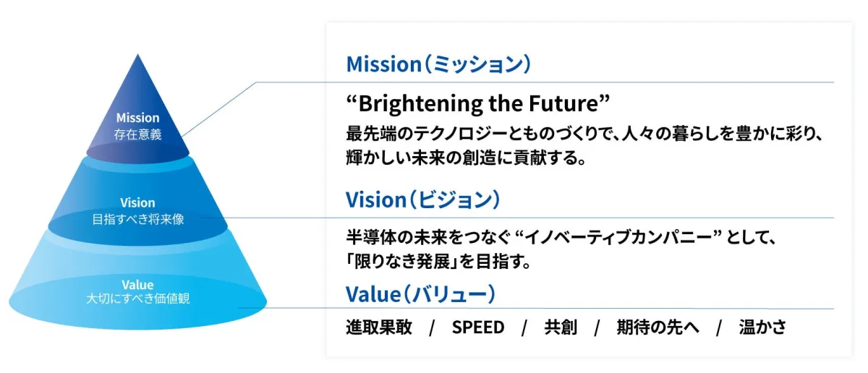Image resolution: width=868 pixels, height=373 pixels.
Task: Click the 最先端のテクノロジー mission sentence line
Action: tap(586, 134)
